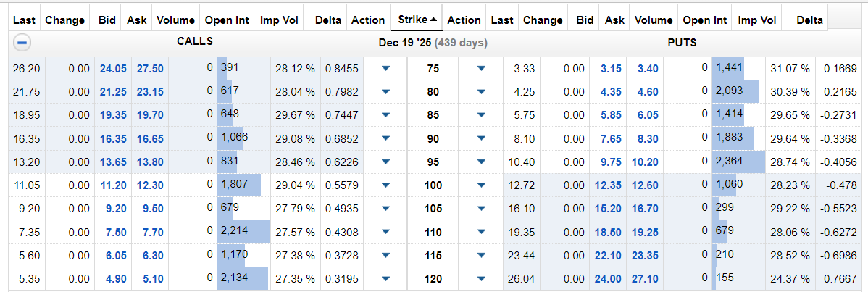Click call ask 5.10 for strike 120
This screenshot has height=292, width=868.
pos(152,279)
